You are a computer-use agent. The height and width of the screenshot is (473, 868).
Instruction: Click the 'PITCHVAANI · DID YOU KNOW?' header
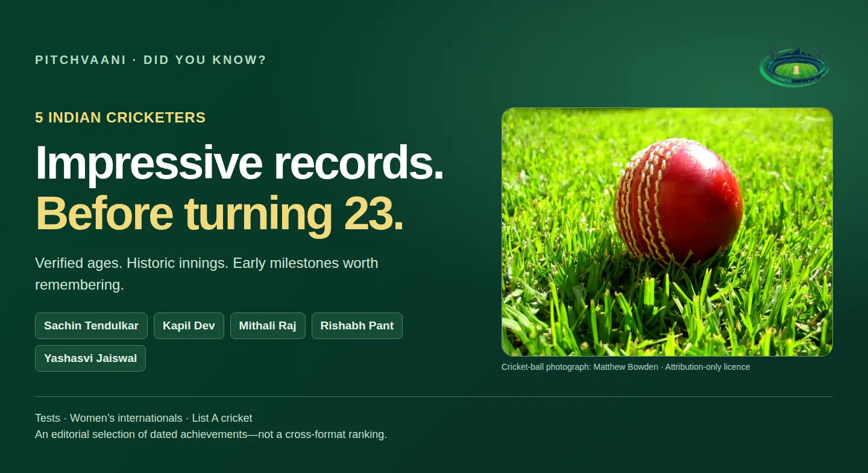(151, 60)
